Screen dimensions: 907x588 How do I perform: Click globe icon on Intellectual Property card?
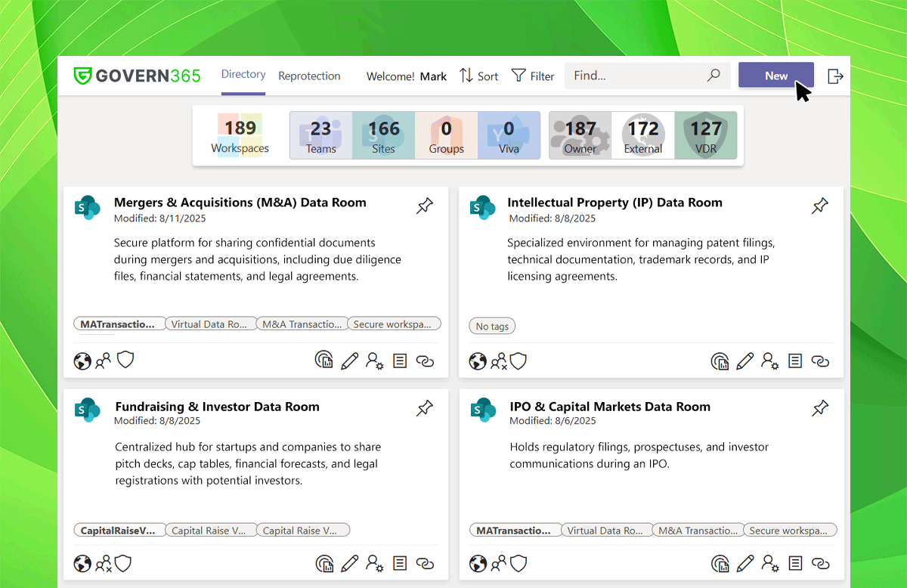pos(478,361)
